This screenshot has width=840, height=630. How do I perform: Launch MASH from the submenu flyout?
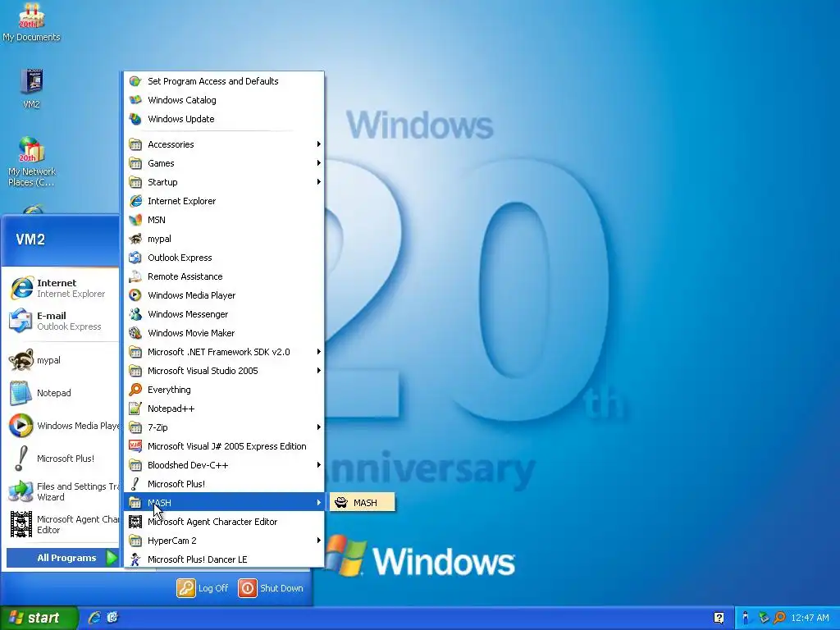tap(362, 503)
